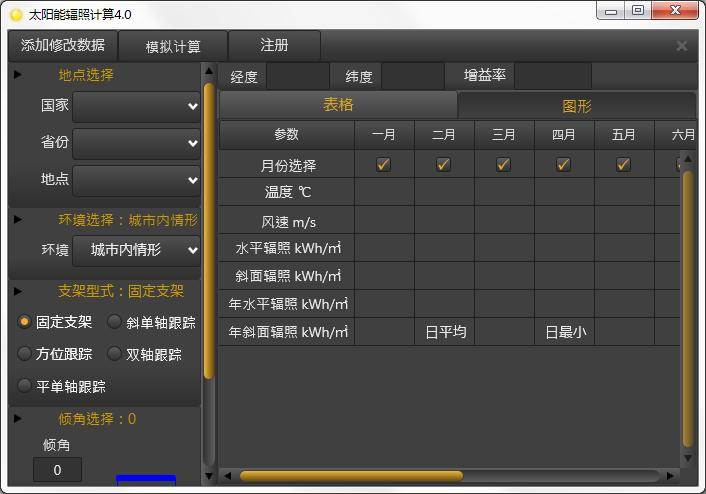Click the 六月 column header
This screenshot has width=706, height=494.
[x=675, y=135]
